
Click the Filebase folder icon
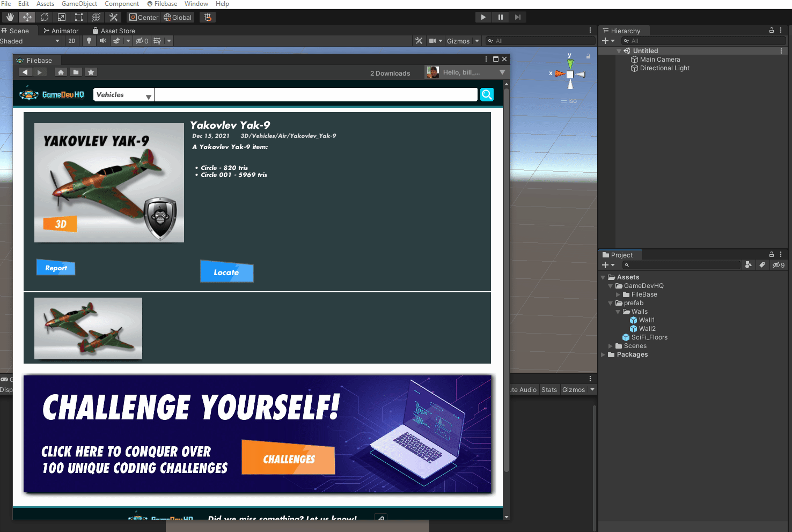point(76,72)
